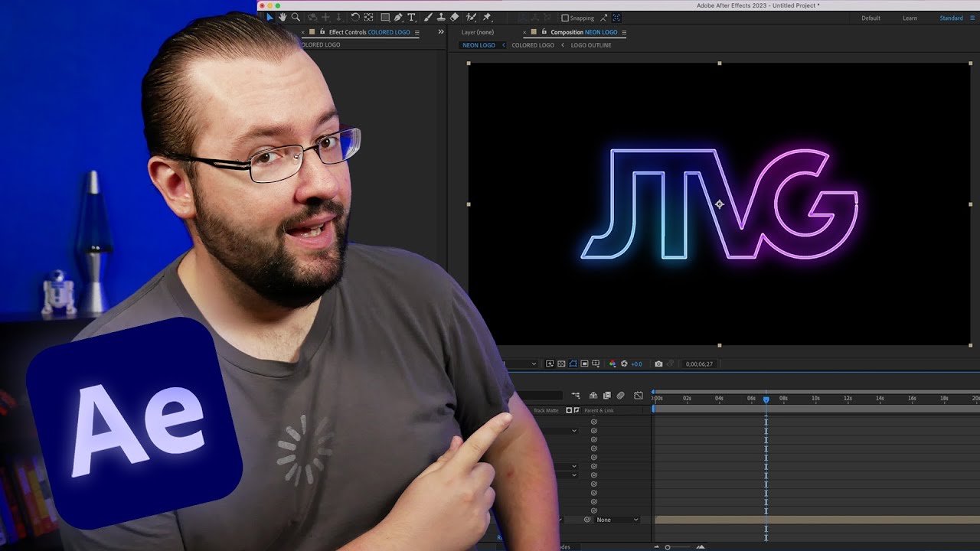The image size is (980, 551).
Task: Click the anchor point in the JTVG logo
Action: pos(719,204)
